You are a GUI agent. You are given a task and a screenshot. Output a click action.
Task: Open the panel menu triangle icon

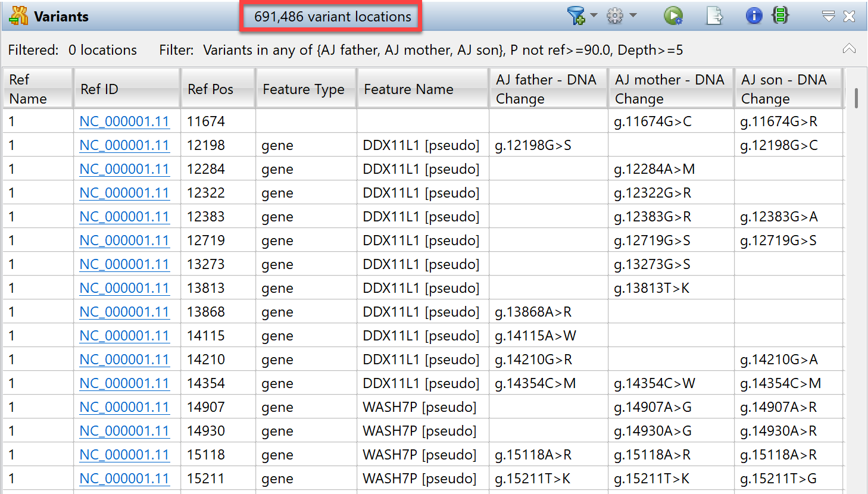828,17
